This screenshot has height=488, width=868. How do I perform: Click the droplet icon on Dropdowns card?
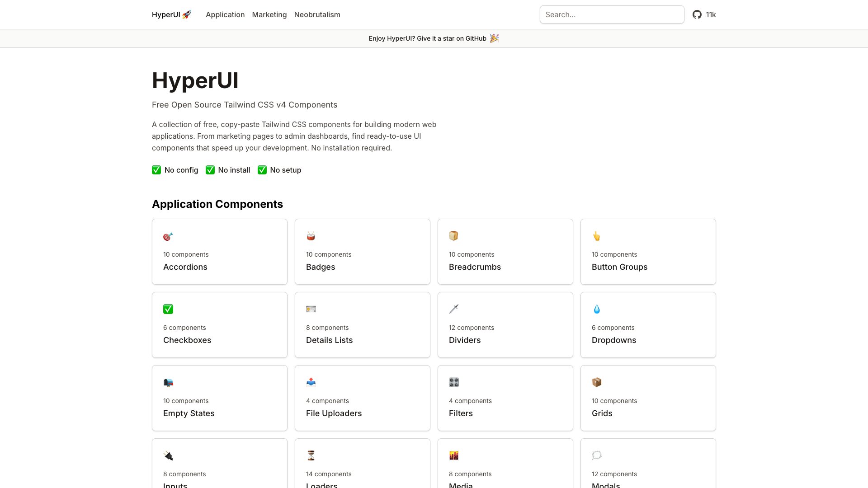point(596,309)
